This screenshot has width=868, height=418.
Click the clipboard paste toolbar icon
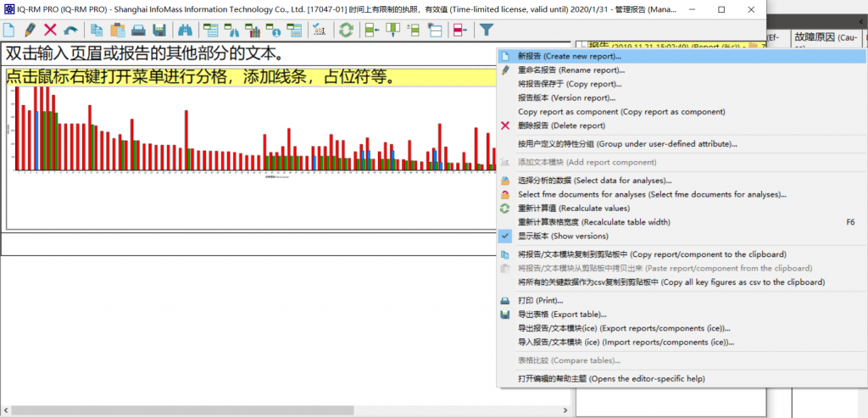(118, 30)
